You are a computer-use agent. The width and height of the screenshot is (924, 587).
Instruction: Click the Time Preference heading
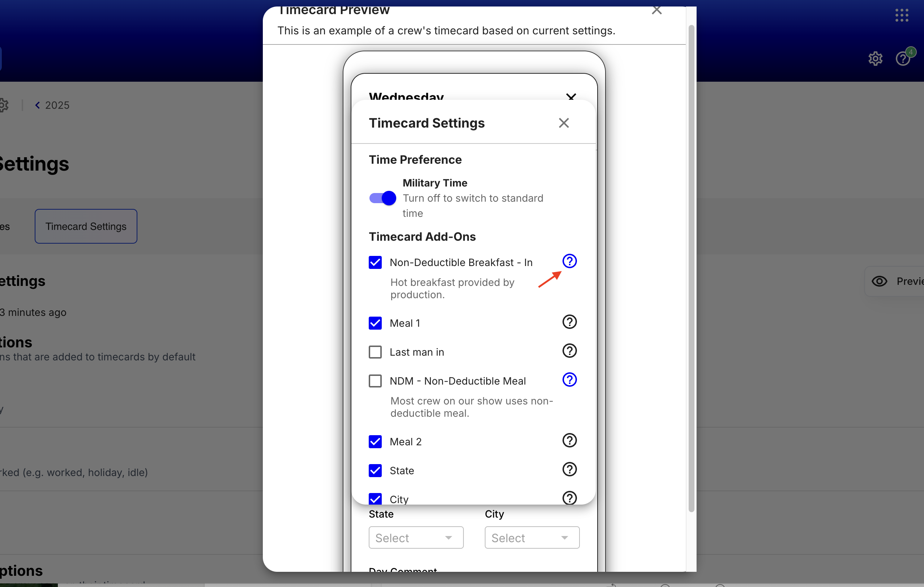point(415,160)
